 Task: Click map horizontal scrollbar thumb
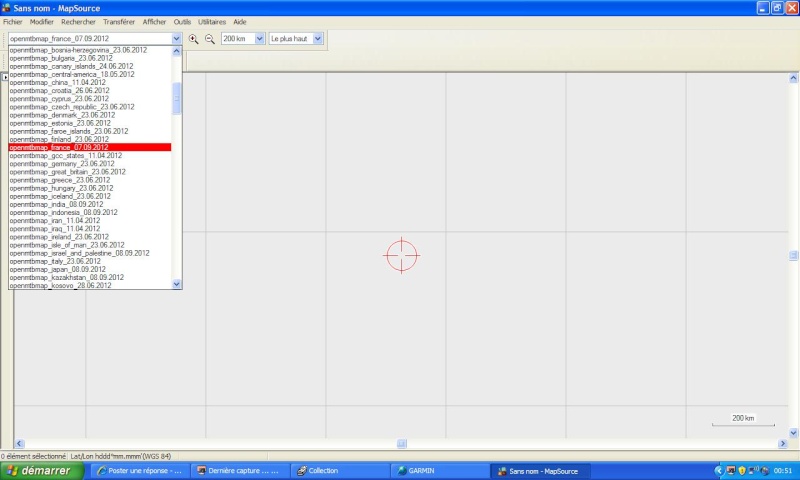click(x=402, y=444)
